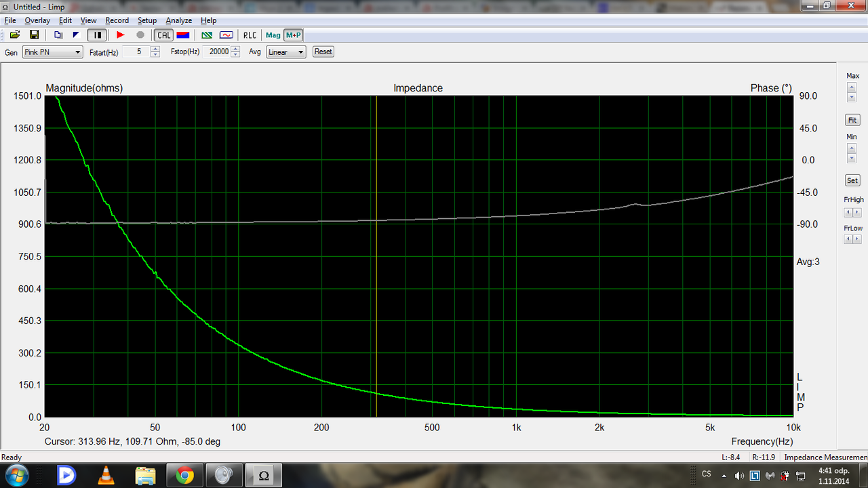Launch VLC from the taskbar
Viewport: 868px width, 488px height.
click(106, 476)
